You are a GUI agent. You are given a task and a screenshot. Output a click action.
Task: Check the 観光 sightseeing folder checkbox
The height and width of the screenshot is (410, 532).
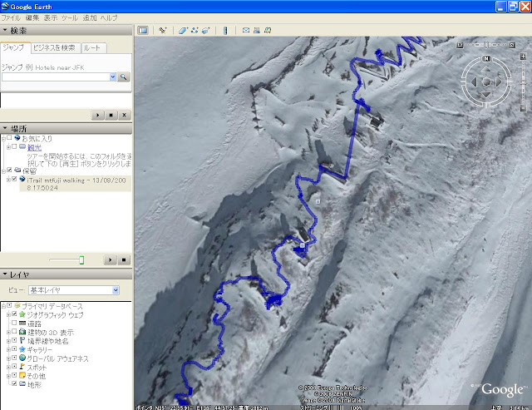[14, 147]
